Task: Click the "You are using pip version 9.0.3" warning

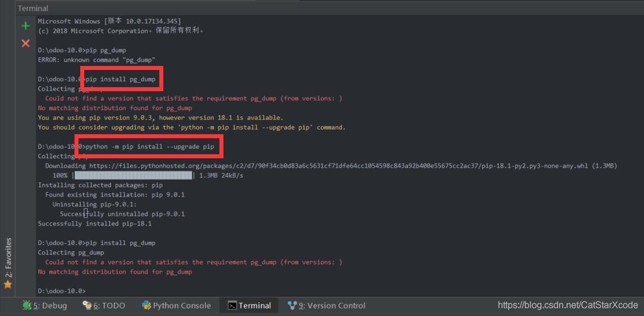Action: [x=160, y=118]
